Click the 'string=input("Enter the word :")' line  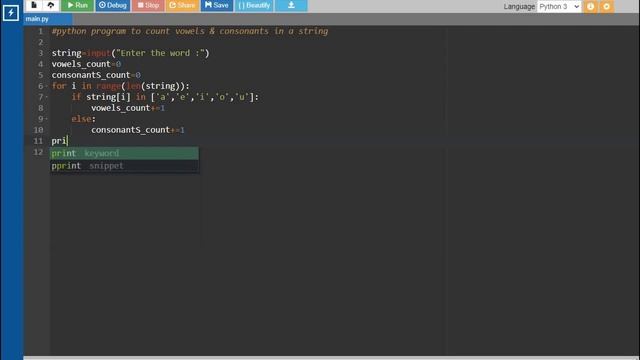pos(130,53)
